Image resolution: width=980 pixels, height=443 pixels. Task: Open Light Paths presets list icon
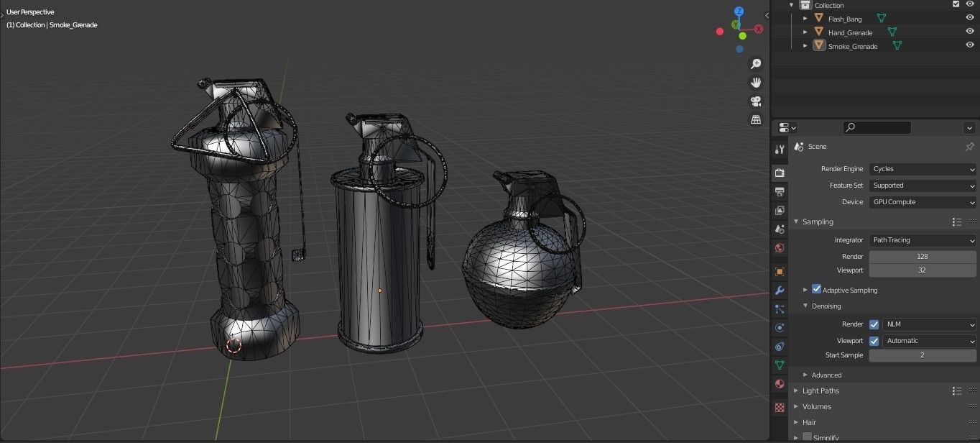click(956, 391)
